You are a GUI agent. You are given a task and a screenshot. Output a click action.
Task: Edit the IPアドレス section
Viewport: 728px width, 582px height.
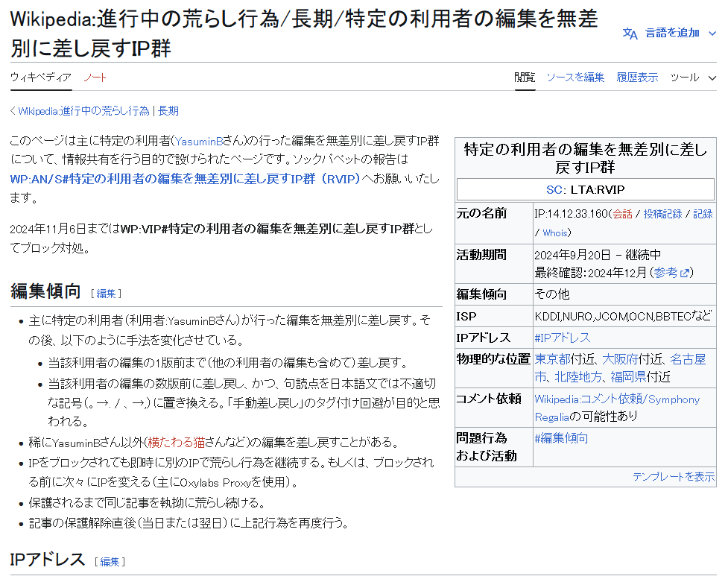coord(110,562)
